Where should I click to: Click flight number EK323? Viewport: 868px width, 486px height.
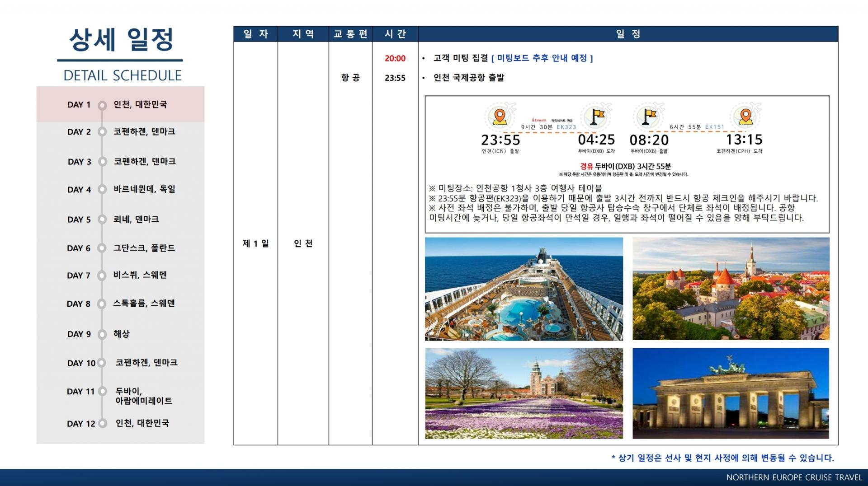(566, 127)
